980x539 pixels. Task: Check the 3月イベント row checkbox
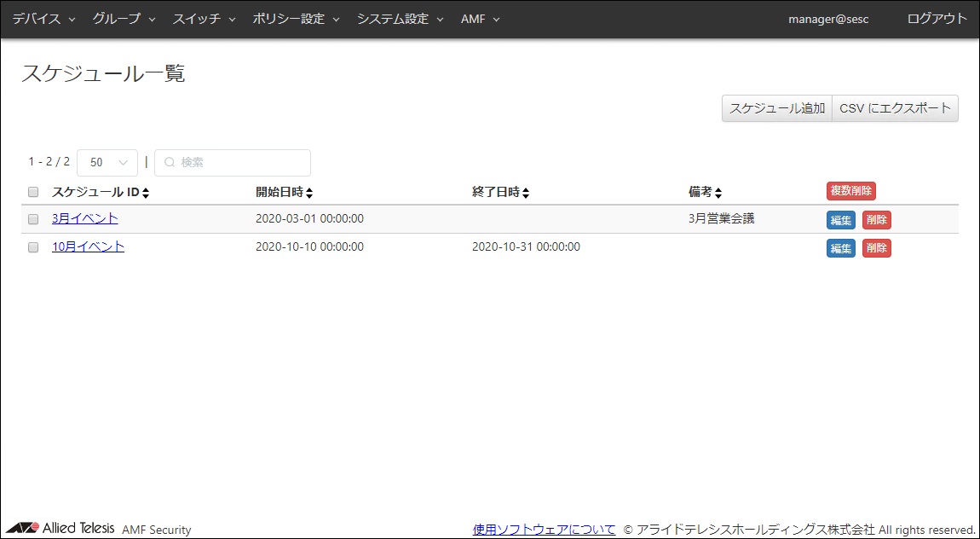[x=33, y=219]
